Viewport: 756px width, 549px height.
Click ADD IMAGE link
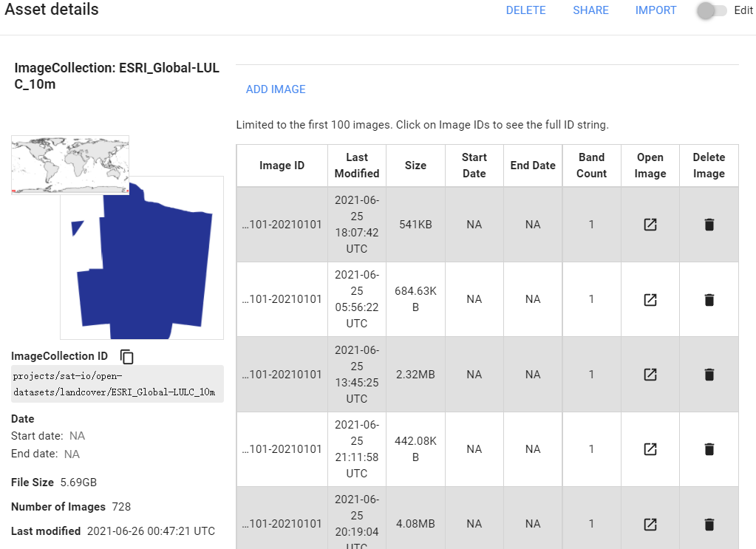[x=276, y=89]
